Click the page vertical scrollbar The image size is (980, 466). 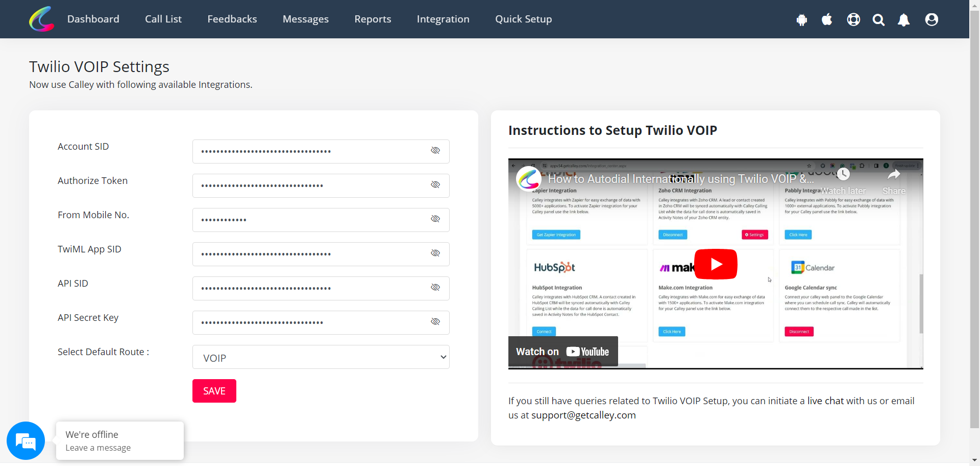(975, 220)
